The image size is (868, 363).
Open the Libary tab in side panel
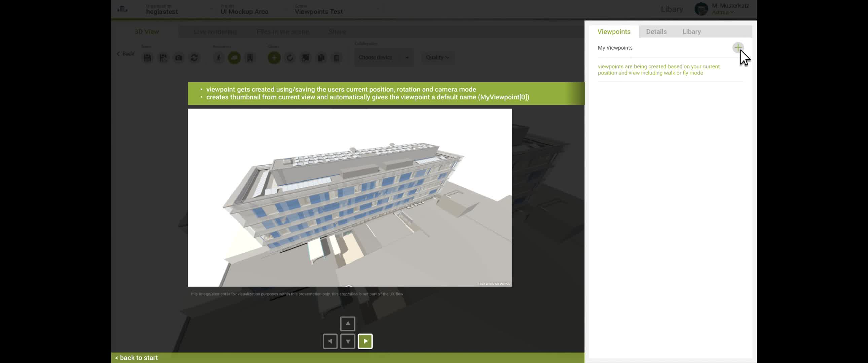point(691,32)
